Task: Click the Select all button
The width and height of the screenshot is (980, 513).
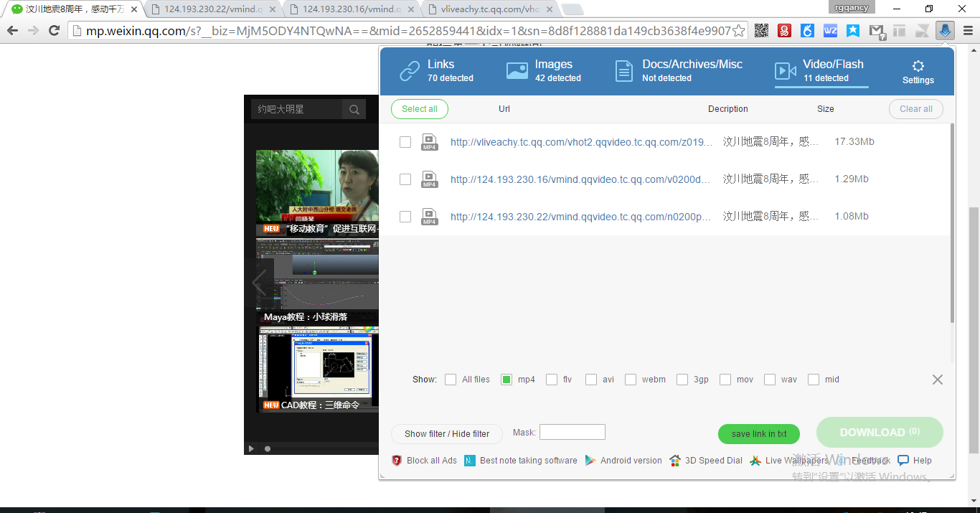Action: click(420, 109)
